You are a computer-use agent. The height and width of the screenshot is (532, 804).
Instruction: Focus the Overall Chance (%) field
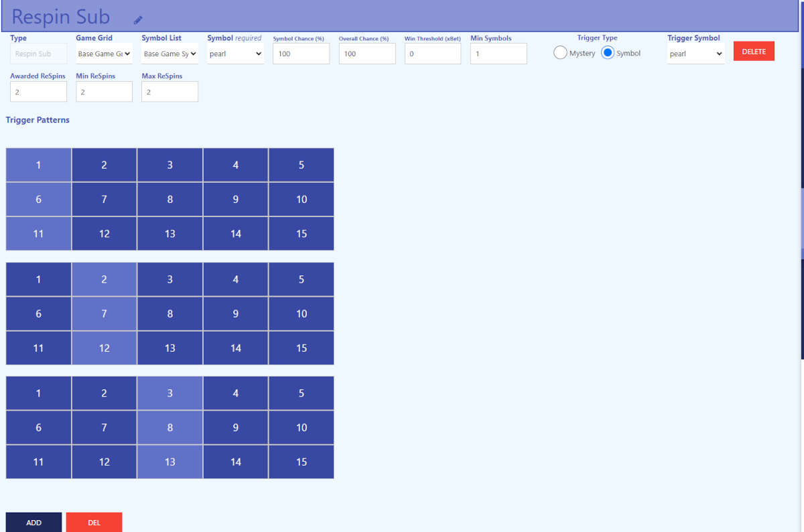pos(366,54)
